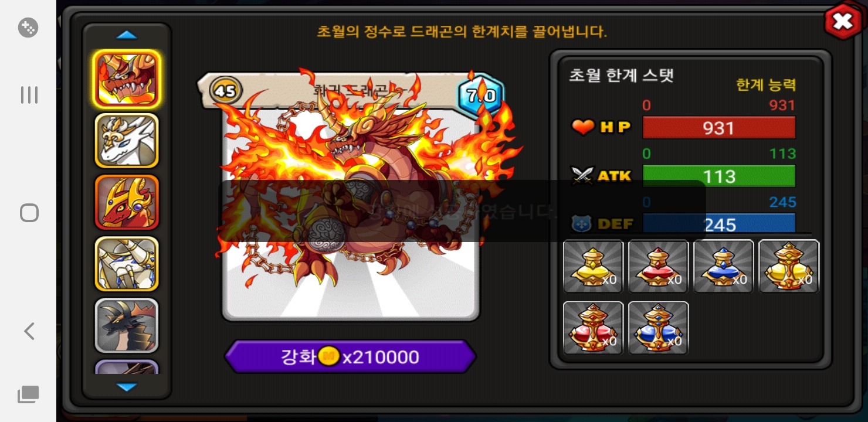Click the green ATK limit bar
Screen dimensions: 868x422
719,176
